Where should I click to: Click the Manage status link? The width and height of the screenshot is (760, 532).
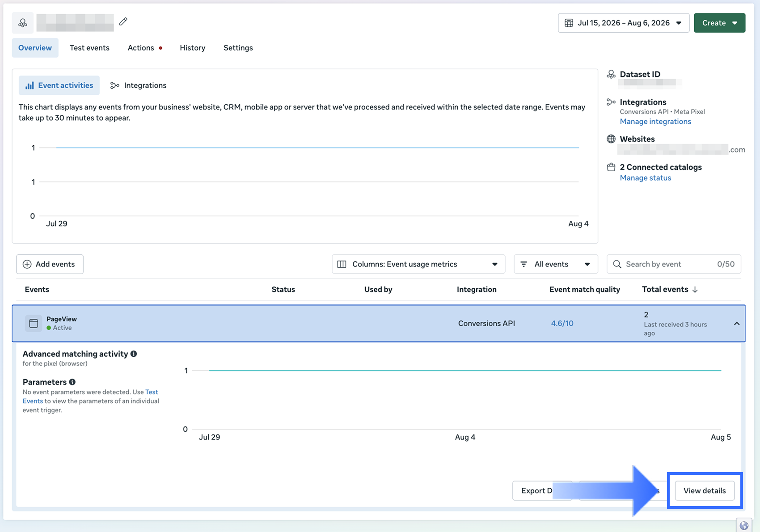[645, 178]
